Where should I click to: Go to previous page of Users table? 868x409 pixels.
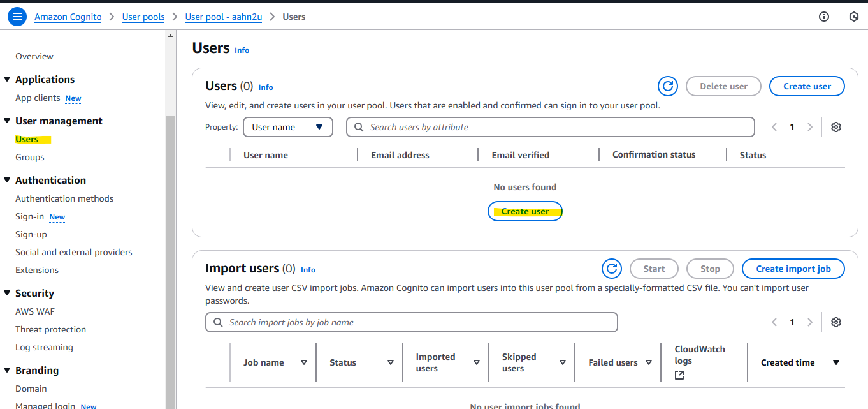click(774, 127)
